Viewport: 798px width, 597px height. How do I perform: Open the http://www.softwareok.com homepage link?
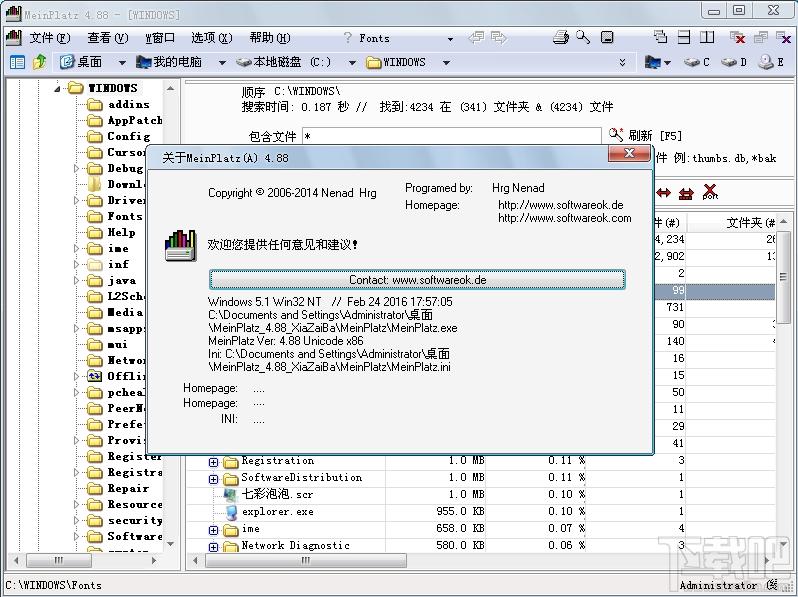tap(564, 218)
